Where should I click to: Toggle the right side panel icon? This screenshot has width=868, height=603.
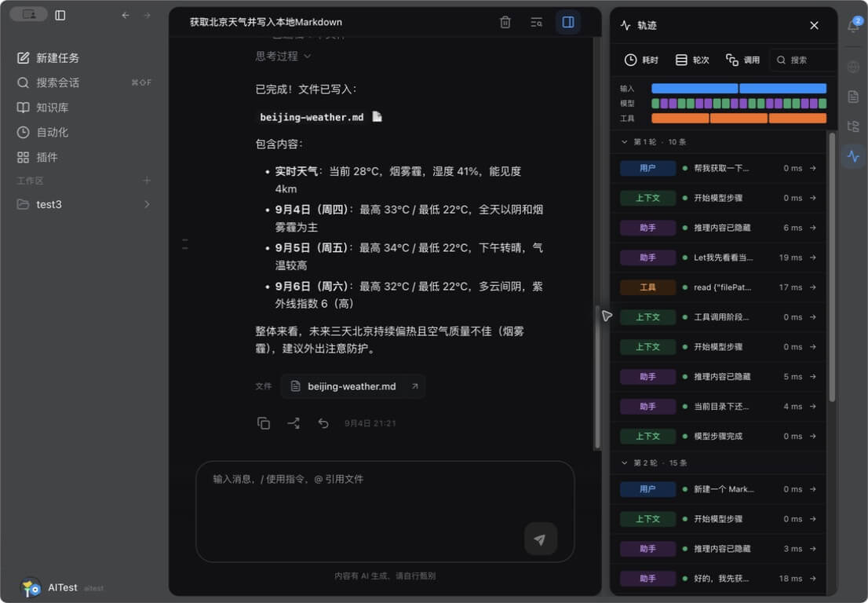(568, 22)
